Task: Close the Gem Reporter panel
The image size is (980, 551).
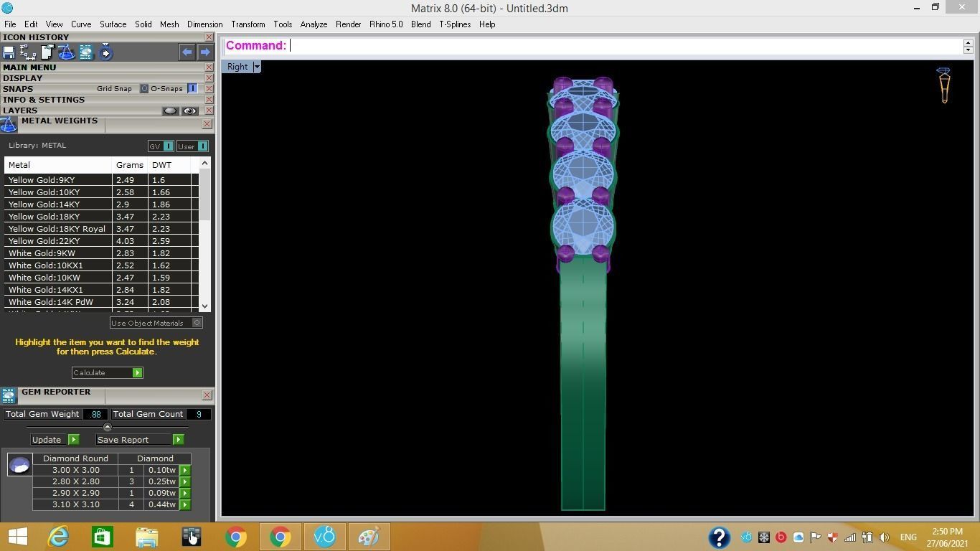Action: pyautogui.click(x=207, y=395)
